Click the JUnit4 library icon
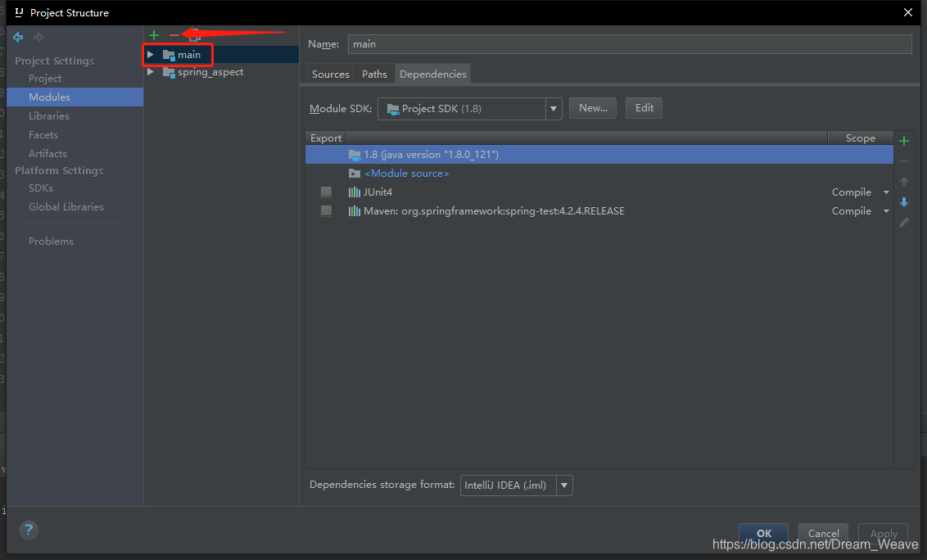The image size is (927, 560). (x=354, y=192)
